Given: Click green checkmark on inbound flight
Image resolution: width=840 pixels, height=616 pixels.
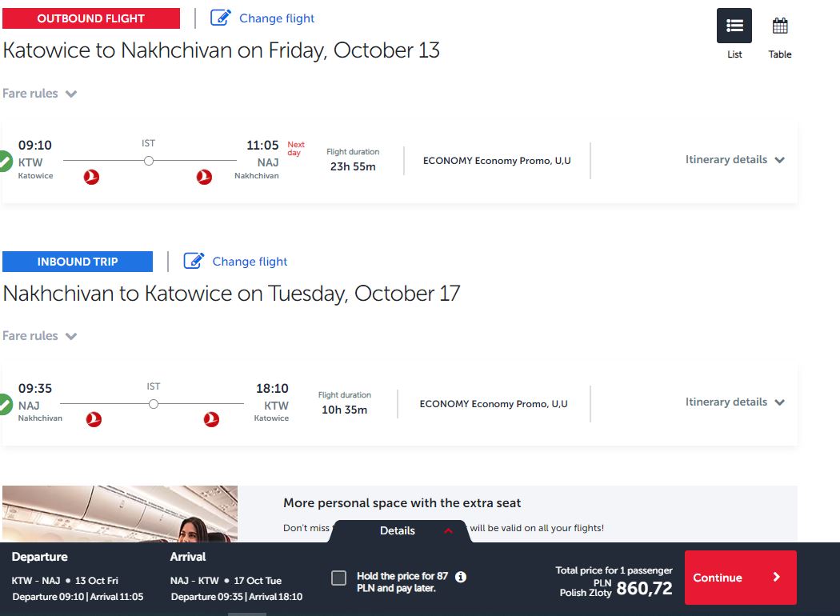Looking at the screenshot, I should click(5, 405).
